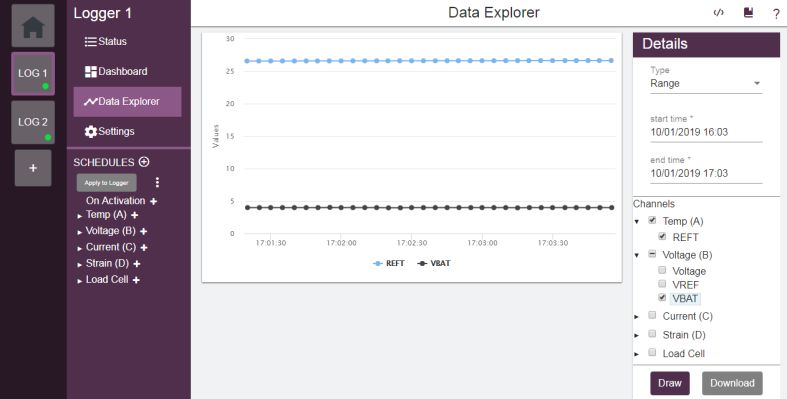This screenshot has width=787, height=399.
Task: Add channel to Voltage (B) schedule
Action: [x=144, y=231]
